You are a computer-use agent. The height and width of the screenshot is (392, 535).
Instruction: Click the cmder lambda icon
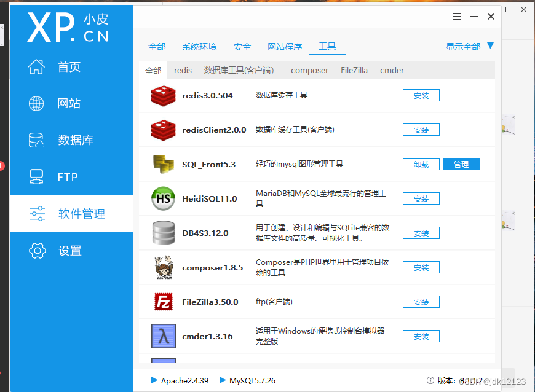164,336
